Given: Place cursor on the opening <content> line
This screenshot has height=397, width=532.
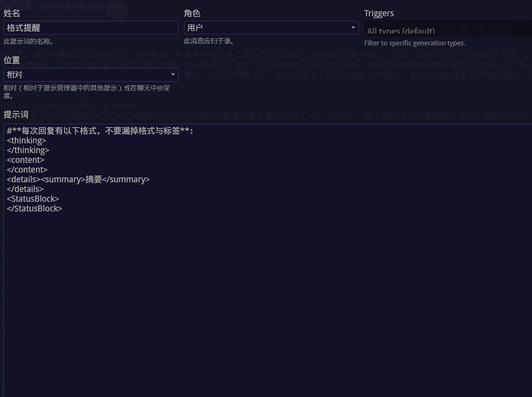Looking at the screenshot, I should point(26,160).
